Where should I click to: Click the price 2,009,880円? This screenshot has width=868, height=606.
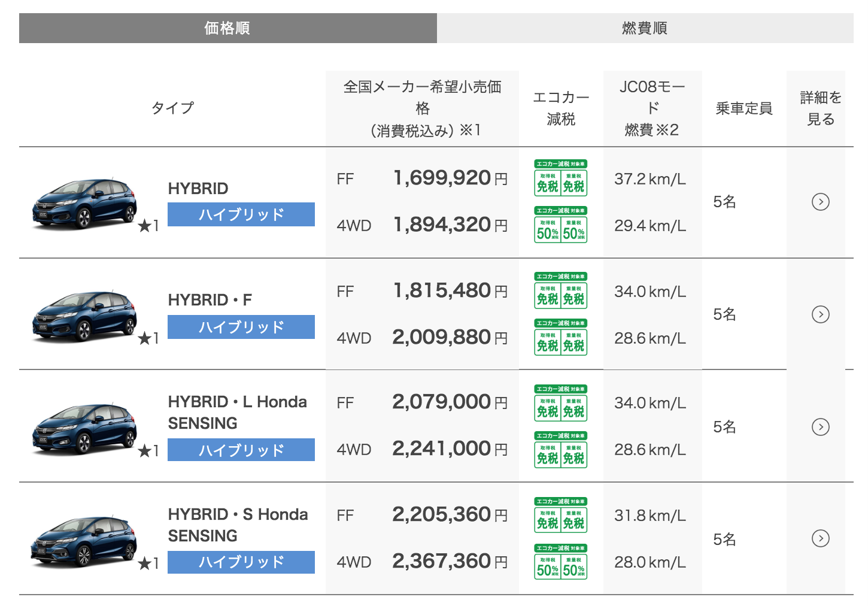click(x=450, y=337)
